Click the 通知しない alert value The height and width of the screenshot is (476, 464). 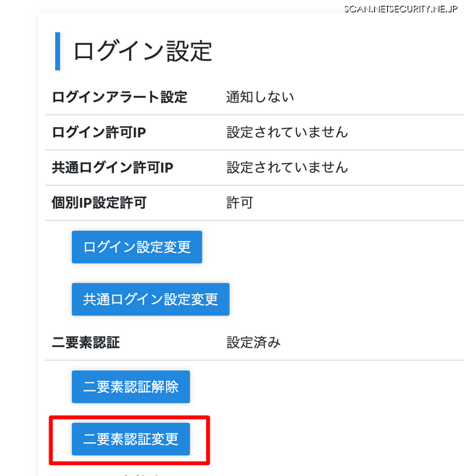(260, 97)
